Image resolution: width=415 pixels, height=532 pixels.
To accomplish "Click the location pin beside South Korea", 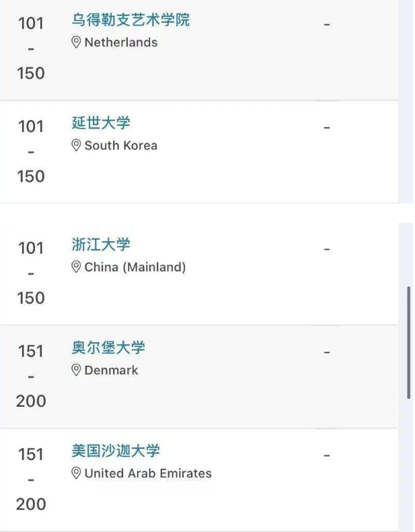I will pyautogui.click(x=76, y=145).
